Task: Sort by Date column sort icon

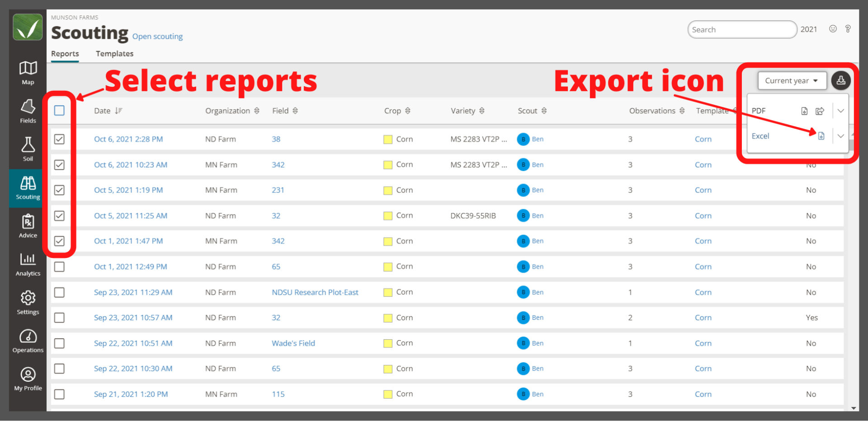Action: pyautogui.click(x=118, y=111)
